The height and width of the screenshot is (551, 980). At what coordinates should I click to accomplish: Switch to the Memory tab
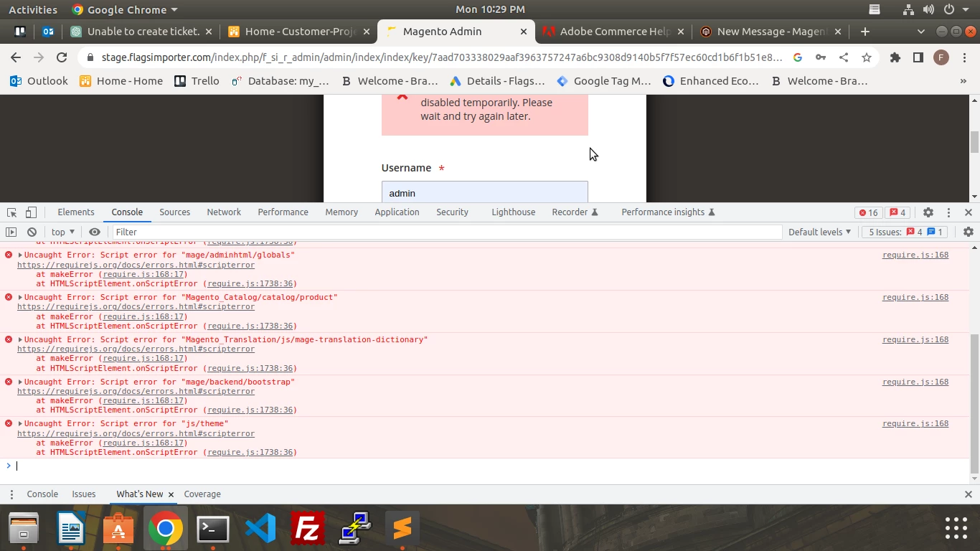click(341, 212)
